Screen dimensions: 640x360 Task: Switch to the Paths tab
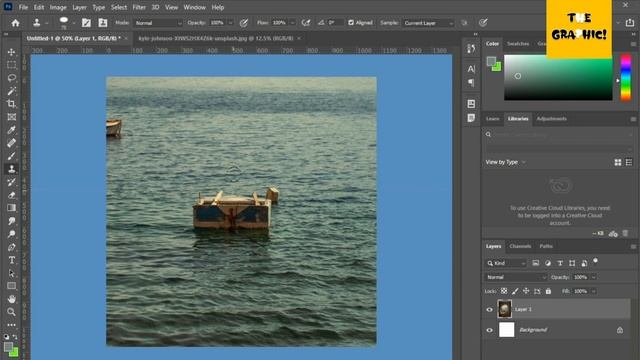pos(546,246)
